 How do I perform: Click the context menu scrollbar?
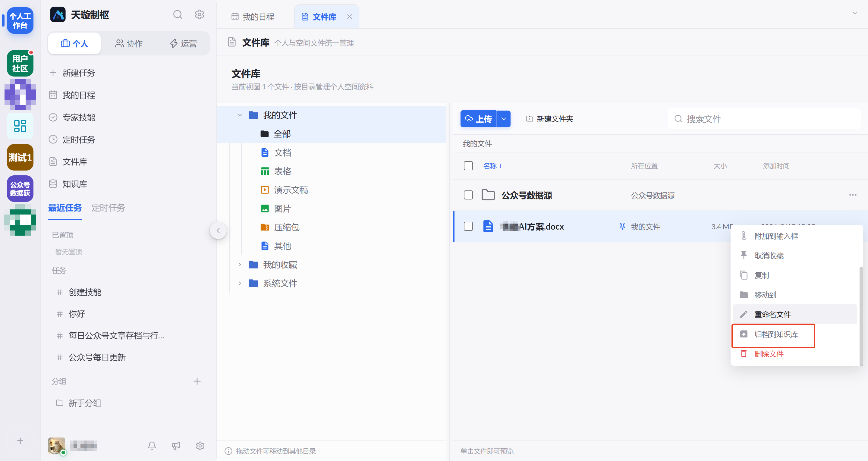point(861,316)
